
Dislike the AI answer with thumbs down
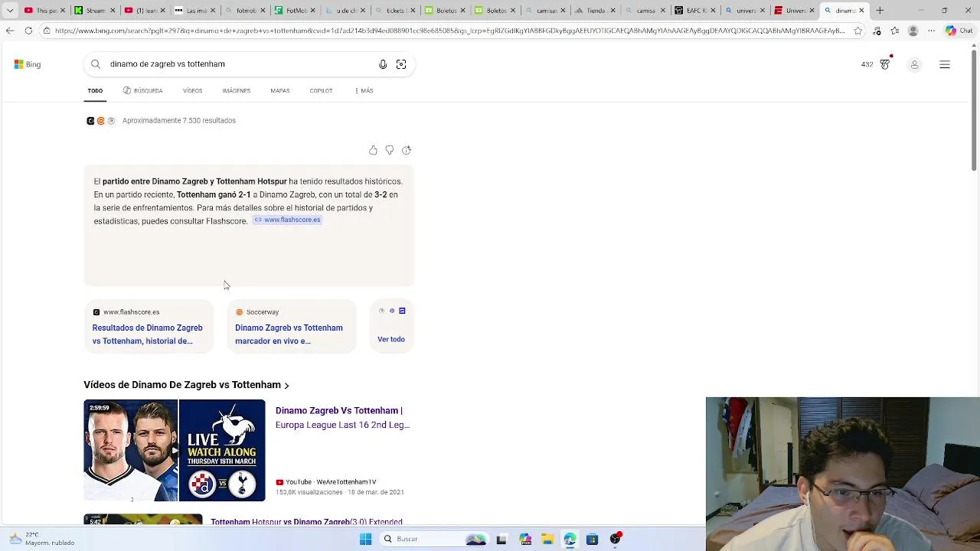tap(390, 150)
